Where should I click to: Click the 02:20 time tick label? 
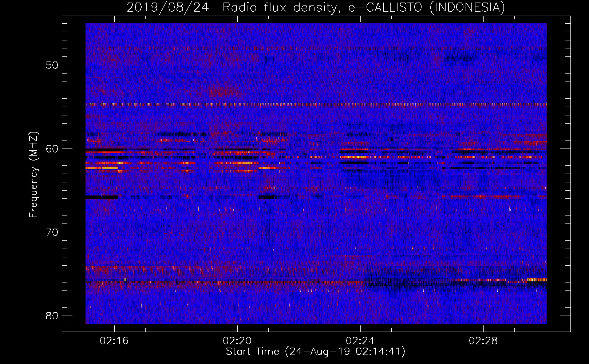pyautogui.click(x=237, y=341)
